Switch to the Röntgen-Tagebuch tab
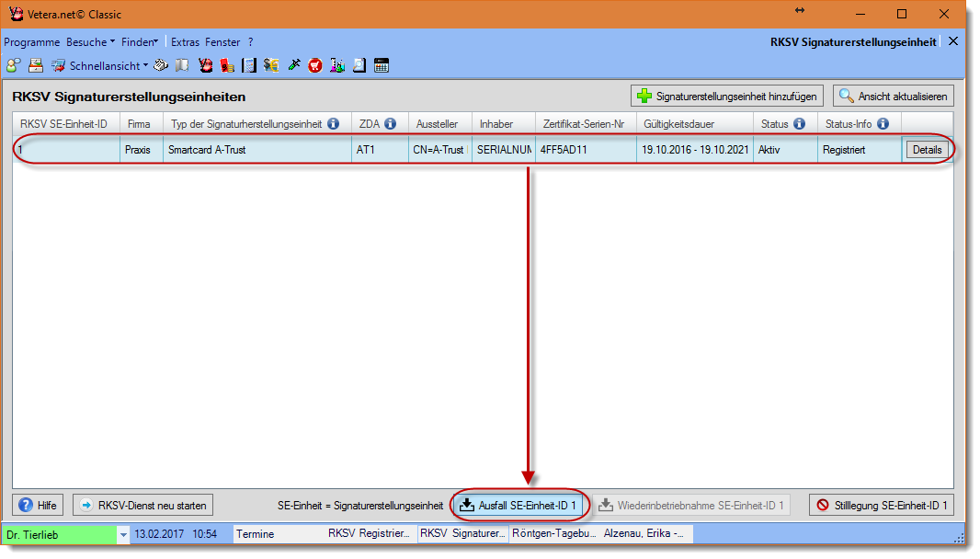The image size is (980, 559). pos(553,534)
